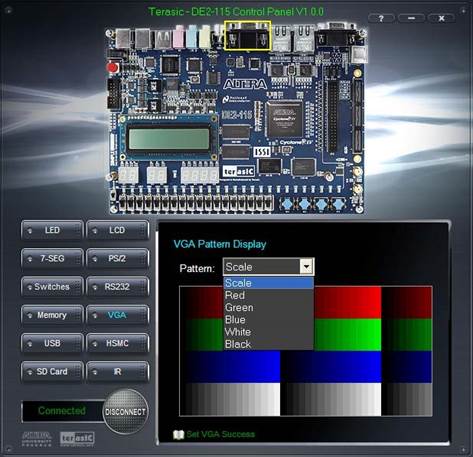Click the Pattern selected value field

coord(262,267)
